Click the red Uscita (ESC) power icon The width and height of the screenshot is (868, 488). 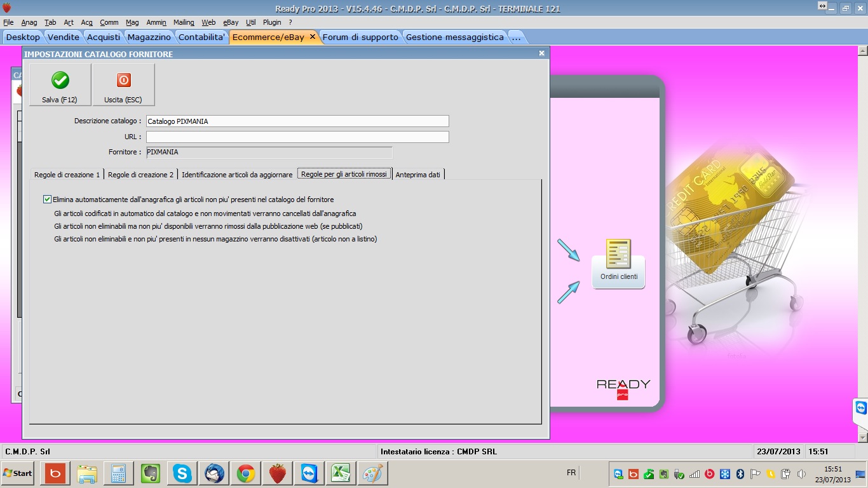pyautogui.click(x=123, y=80)
